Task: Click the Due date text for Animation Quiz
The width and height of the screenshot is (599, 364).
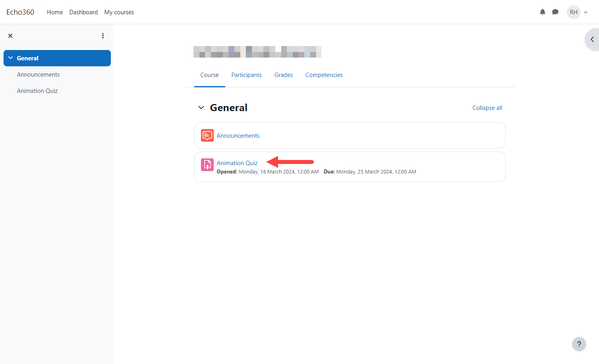Action: [370, 172]
